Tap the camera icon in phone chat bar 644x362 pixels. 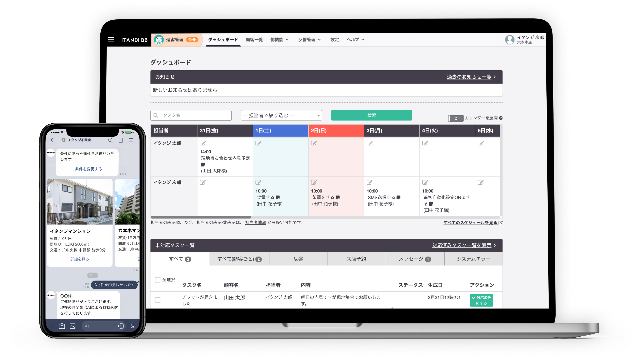pyautogui.click(x=62, y=326)
